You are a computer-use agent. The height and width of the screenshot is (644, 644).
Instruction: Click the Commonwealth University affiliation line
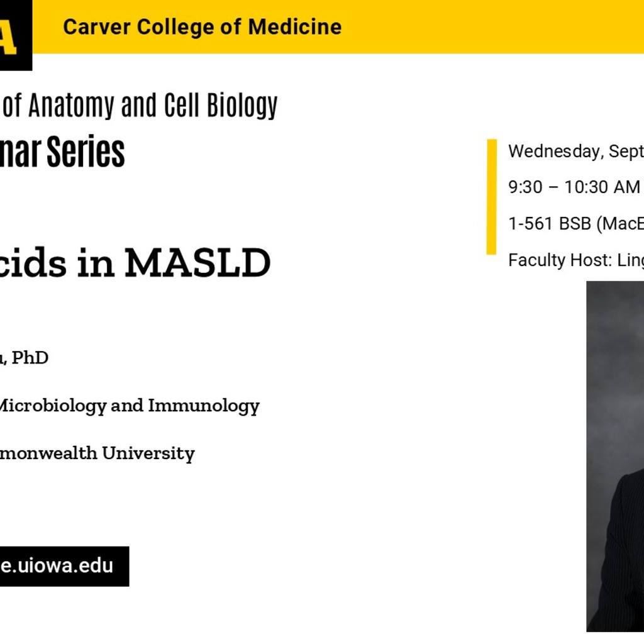[97, 454]
